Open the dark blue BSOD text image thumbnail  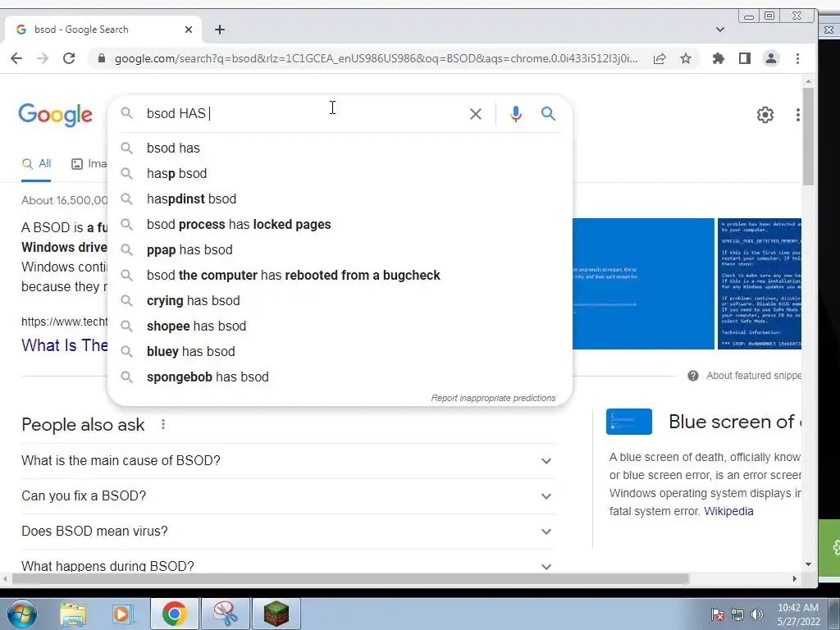759,283
